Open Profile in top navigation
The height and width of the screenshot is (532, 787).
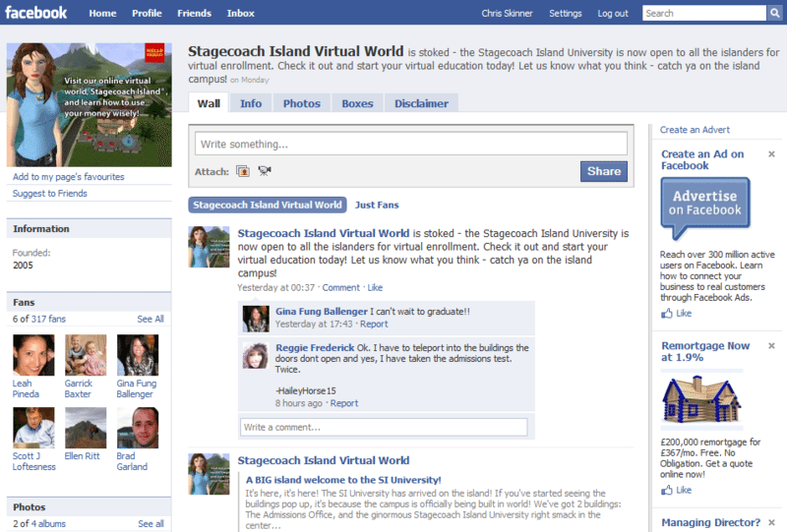(147, 13)
